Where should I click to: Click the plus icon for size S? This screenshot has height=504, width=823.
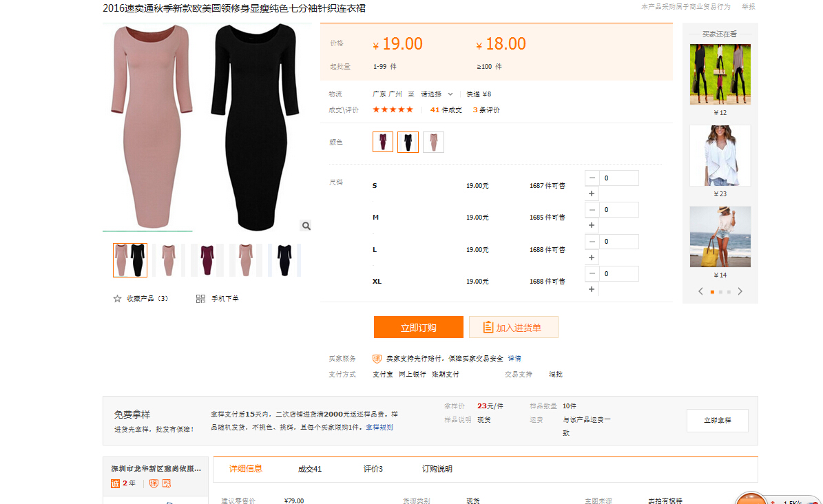coord(592,193)
